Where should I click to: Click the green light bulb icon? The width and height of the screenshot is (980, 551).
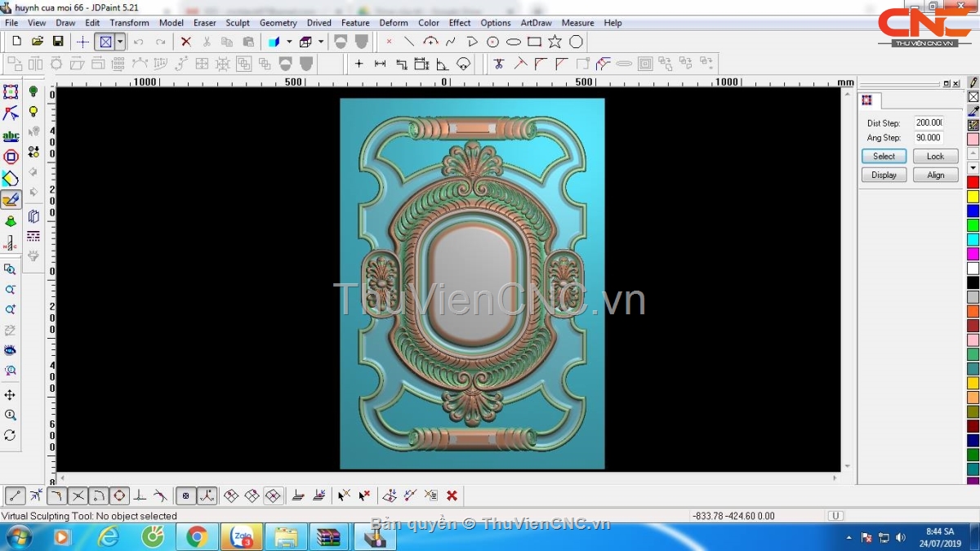pyautogui.click(x=33, y=91)
